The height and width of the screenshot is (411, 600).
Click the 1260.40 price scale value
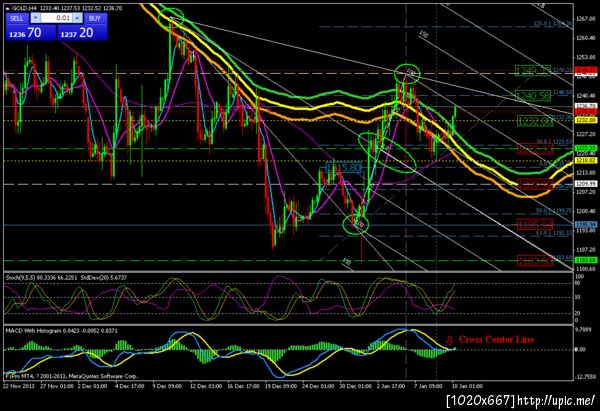[x=585, y=38]
